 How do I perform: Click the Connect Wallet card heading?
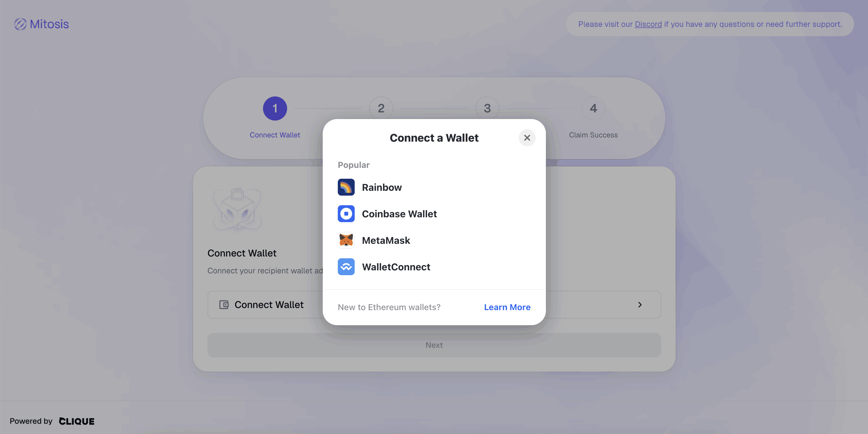click(x=242, y=253)
